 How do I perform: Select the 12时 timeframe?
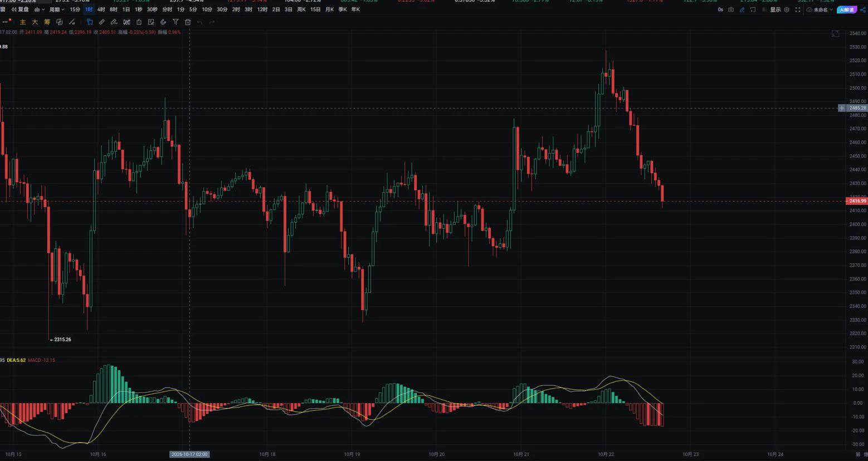[x=262, y=9]
